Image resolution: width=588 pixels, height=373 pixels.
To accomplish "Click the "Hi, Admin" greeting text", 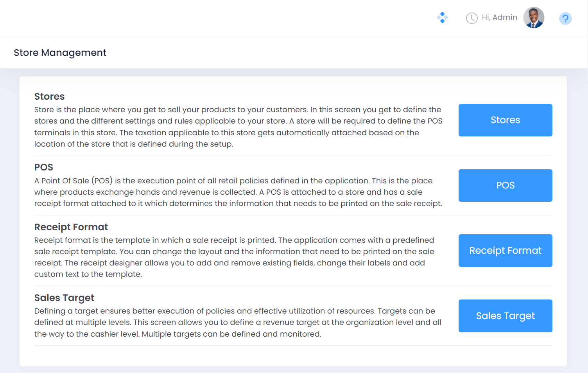I will click(x=499, y=18).
